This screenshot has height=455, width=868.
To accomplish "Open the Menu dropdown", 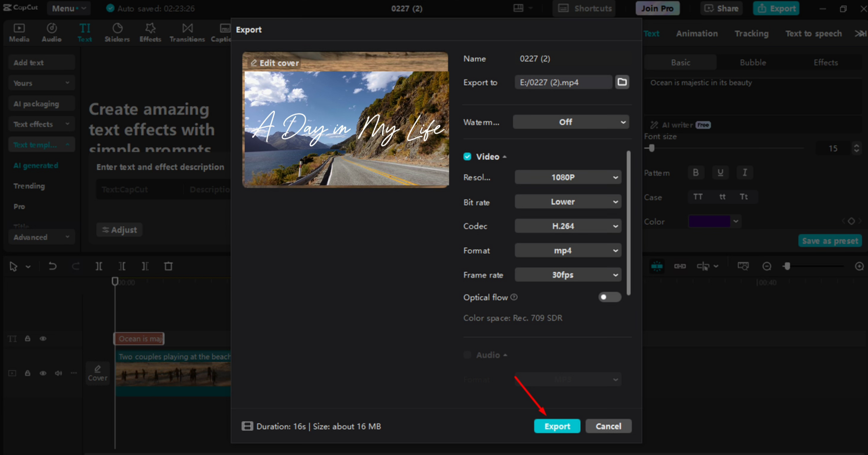I will coord(68,8).
